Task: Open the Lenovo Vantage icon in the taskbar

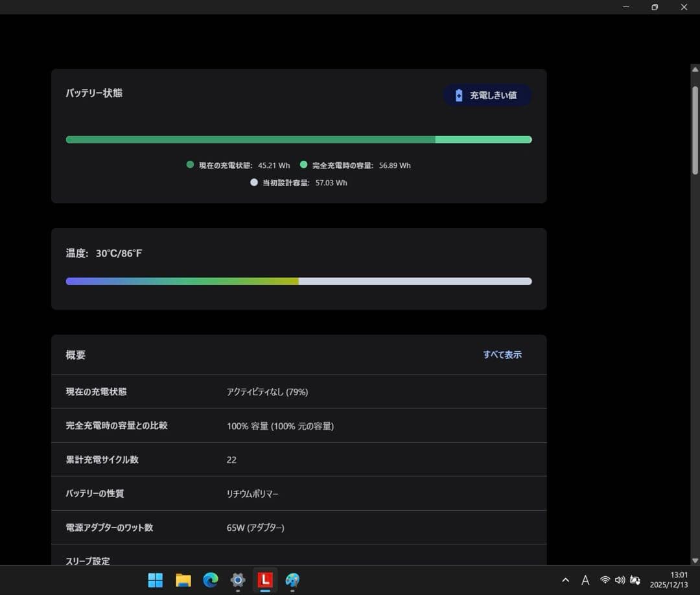Action: tap(265, 580)
